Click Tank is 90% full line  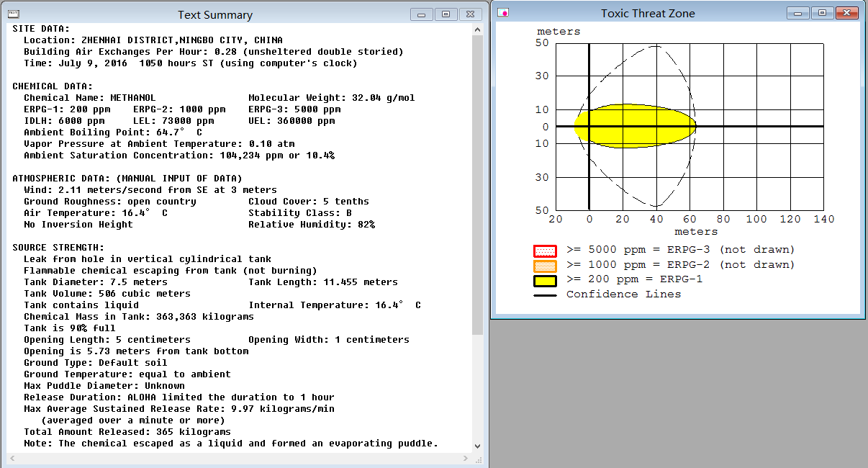[x=70, y=328]
